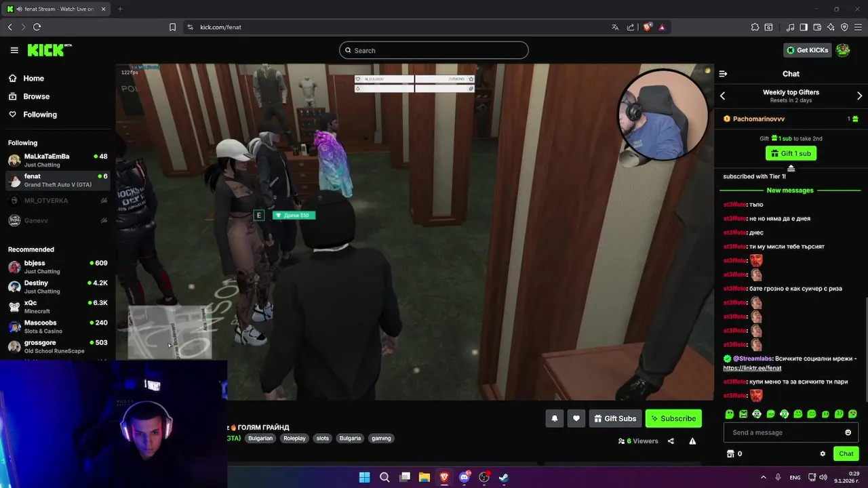Go back in browser
The image size is (868, 488).
(9, 27)
